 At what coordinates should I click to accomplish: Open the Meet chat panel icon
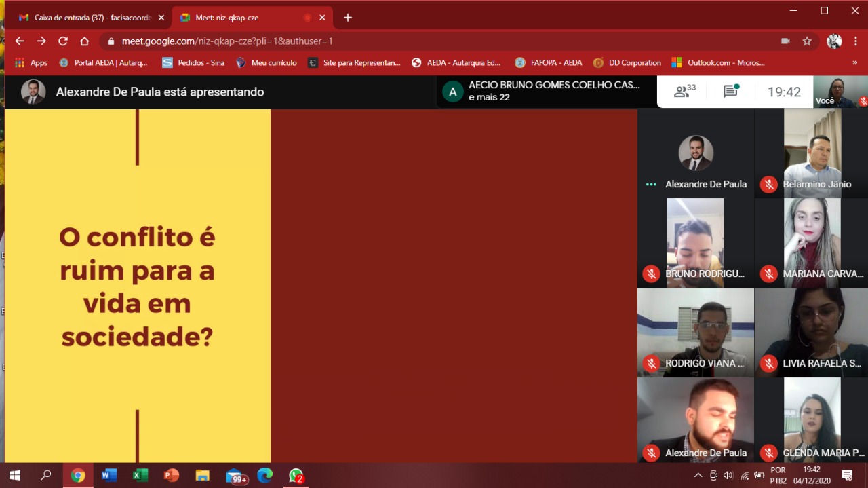730,92
